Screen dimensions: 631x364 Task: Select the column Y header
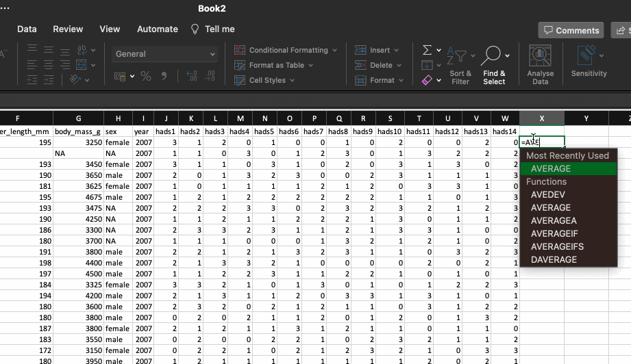point(586,119)
